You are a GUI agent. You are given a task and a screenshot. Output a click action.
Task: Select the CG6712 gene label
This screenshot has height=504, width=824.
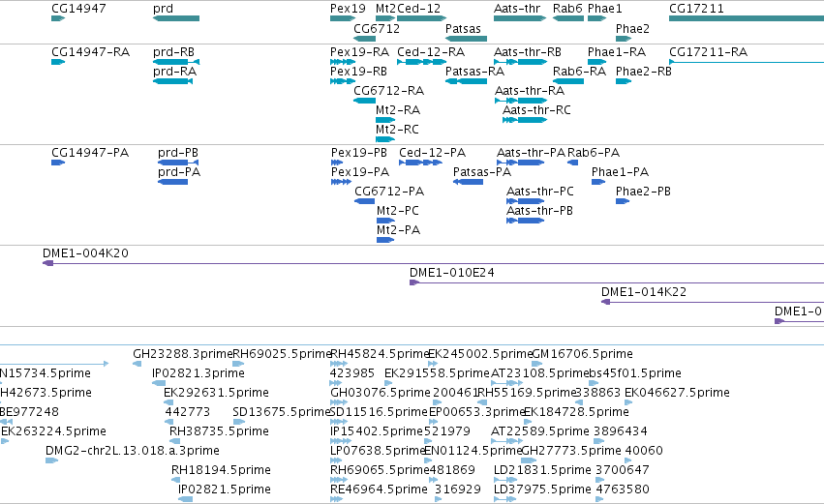click(377, 28)
